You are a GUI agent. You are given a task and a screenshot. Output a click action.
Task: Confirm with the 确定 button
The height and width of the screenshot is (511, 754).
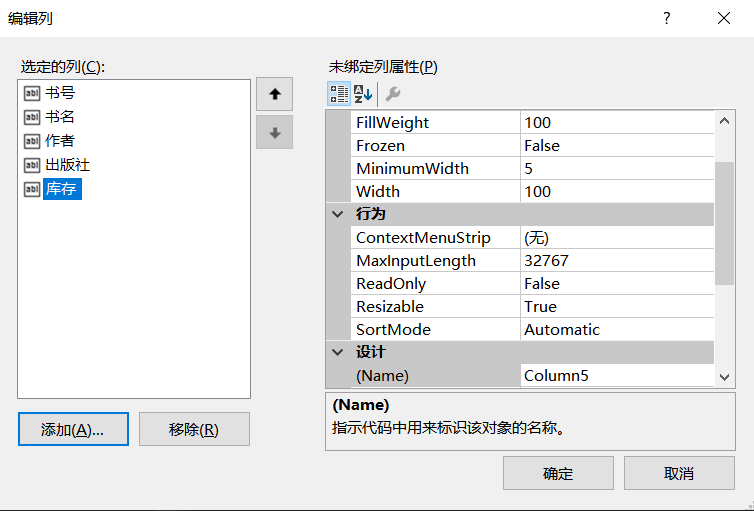(x=558, y=473)
